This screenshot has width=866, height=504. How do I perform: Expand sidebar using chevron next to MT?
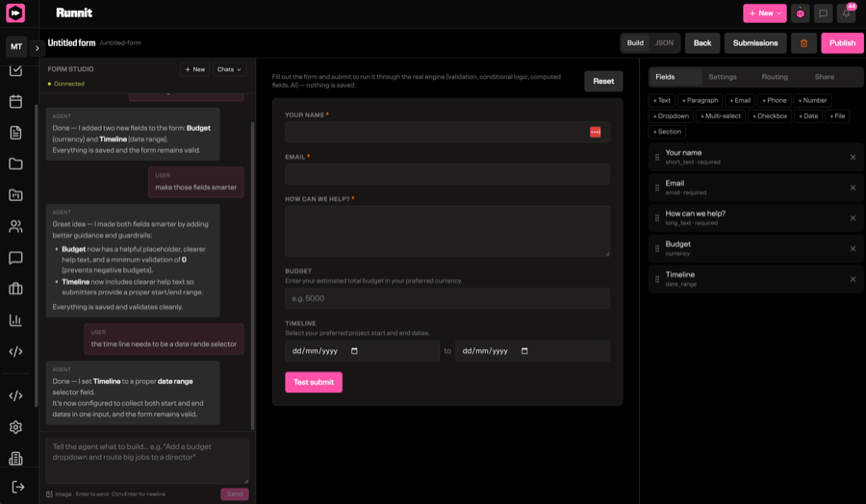(x=37, y=48)
